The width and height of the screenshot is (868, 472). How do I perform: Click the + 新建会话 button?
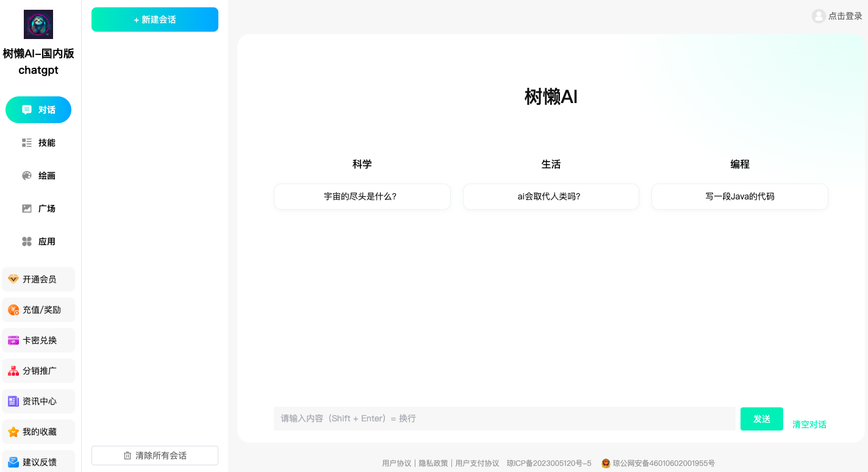coord(155,20)
